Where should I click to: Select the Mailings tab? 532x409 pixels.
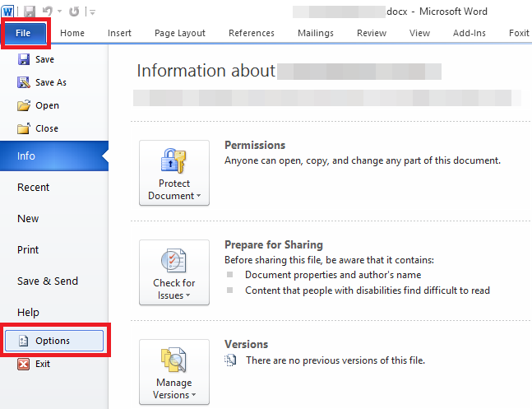(315, 33)
